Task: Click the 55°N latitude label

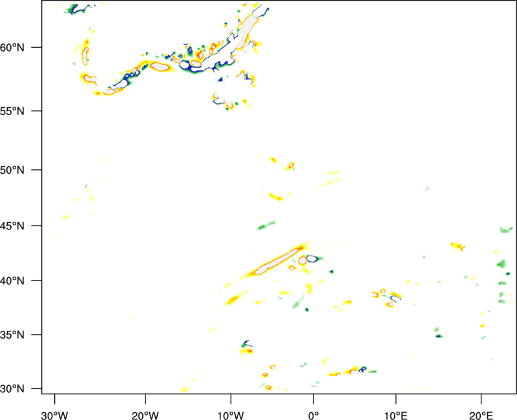Action: tap(12, 111)
